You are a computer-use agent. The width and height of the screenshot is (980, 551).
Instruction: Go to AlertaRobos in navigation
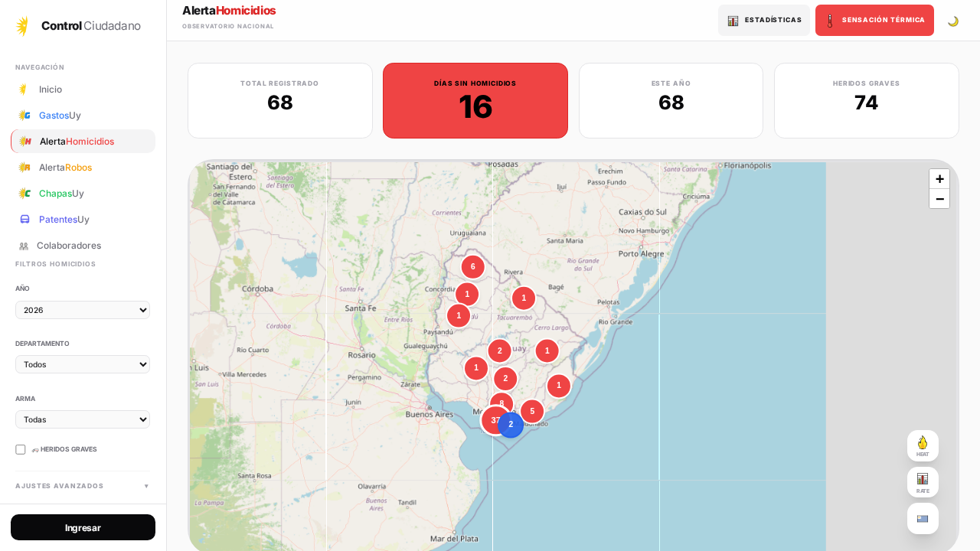click(65, 168)
